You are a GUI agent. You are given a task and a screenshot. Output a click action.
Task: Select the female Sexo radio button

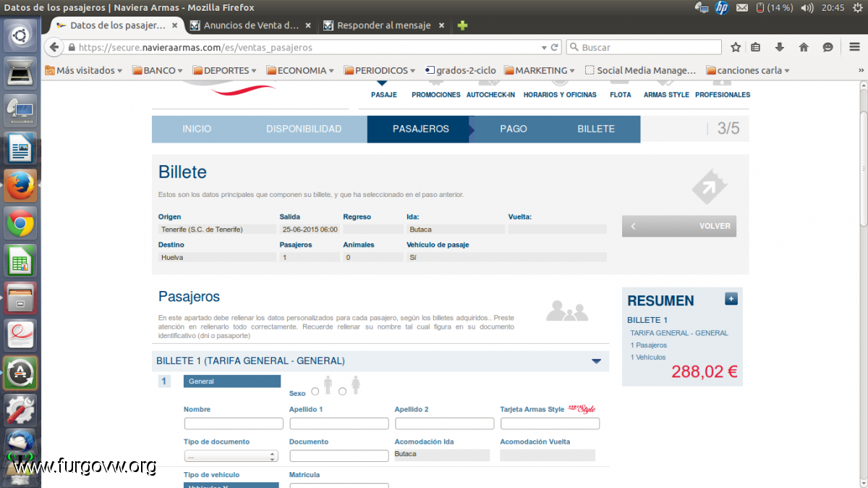[x=343, y=392]
